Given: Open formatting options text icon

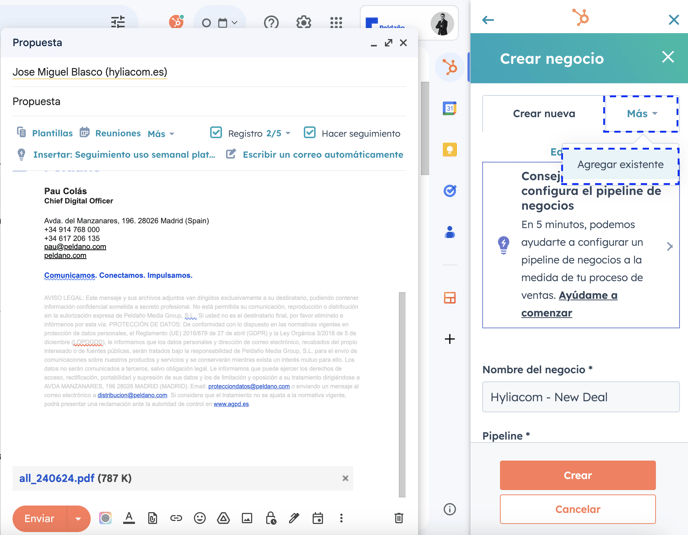Looking at the screenshot, I should [x=129, y=518].
